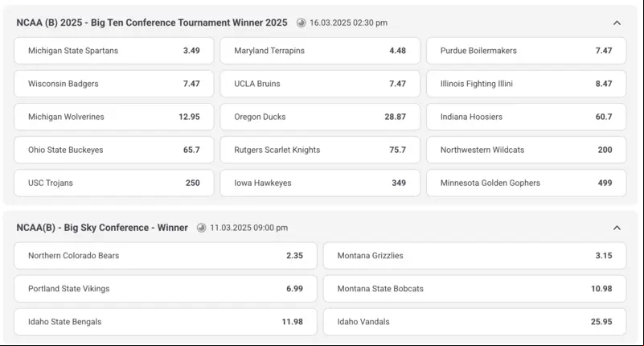The width and height of the screenshot is (644, 346).
Task: Select Michigan Wolverines at 12.95
Action: coord(114,117)
